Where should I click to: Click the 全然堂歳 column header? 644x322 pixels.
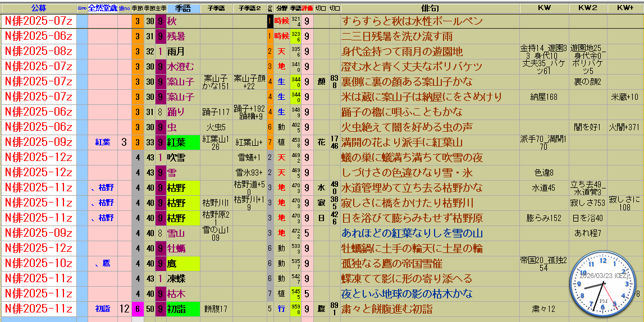click(103, 8)
